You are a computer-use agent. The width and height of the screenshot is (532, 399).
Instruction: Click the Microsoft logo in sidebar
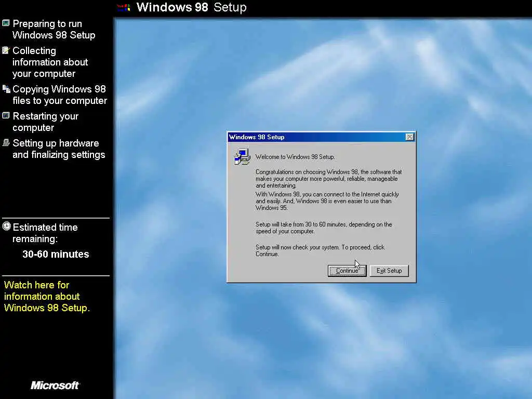(x=55, y=385)
